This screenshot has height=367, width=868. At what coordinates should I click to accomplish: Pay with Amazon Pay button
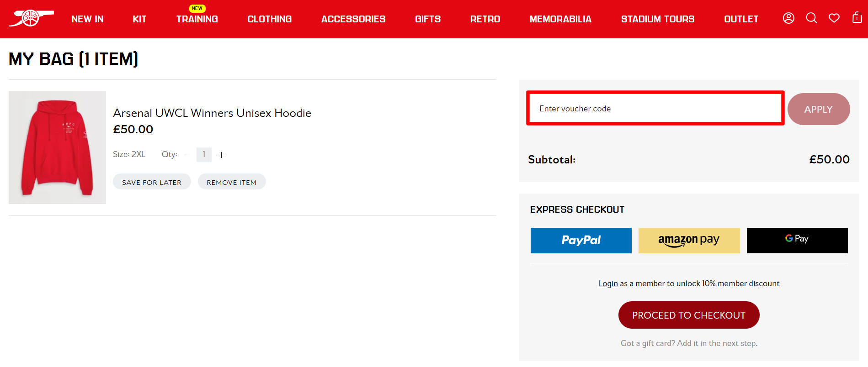pyautogui.click(x=689, y=241)
